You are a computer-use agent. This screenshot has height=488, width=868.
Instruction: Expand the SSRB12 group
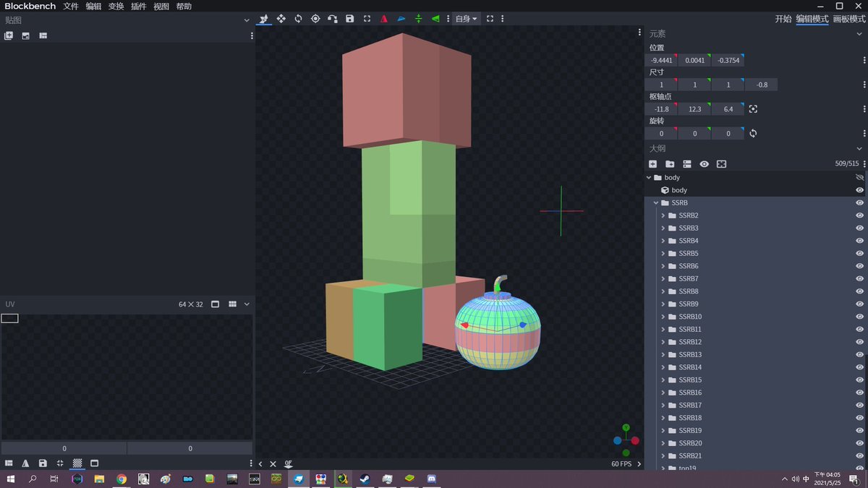(663, 342)
